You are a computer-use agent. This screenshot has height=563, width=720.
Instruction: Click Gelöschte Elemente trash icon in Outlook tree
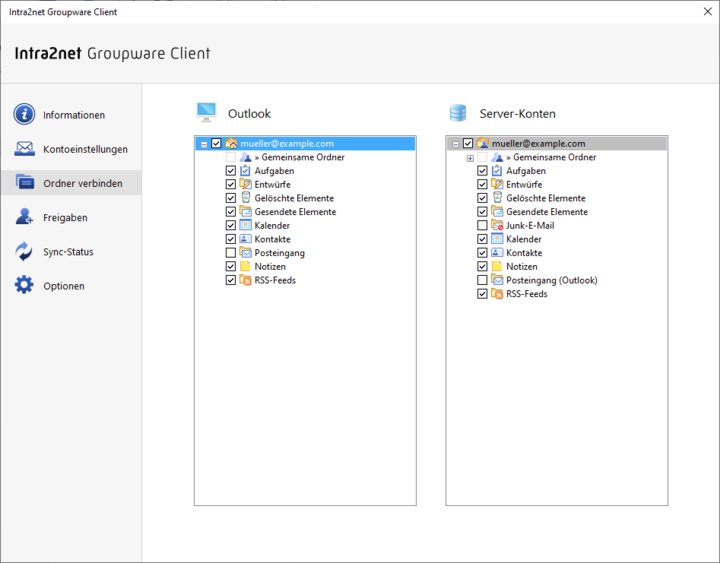(x=246, y=198)
